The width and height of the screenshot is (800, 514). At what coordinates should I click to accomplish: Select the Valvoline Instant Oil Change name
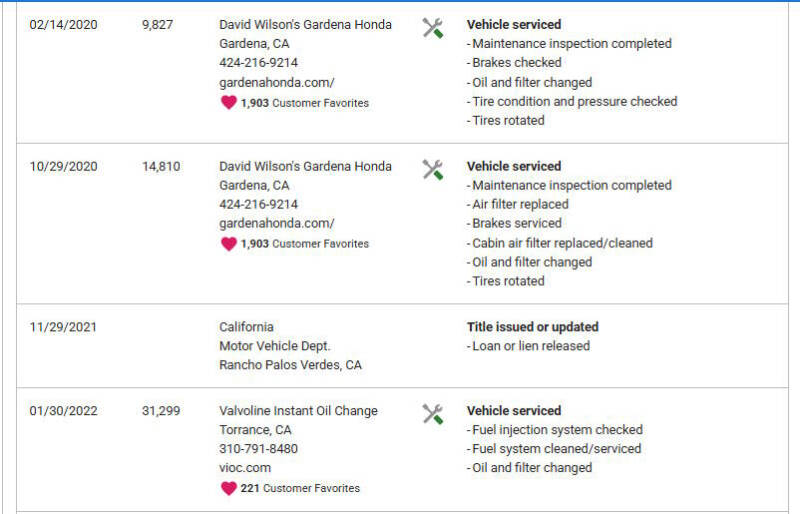[298, 410]
